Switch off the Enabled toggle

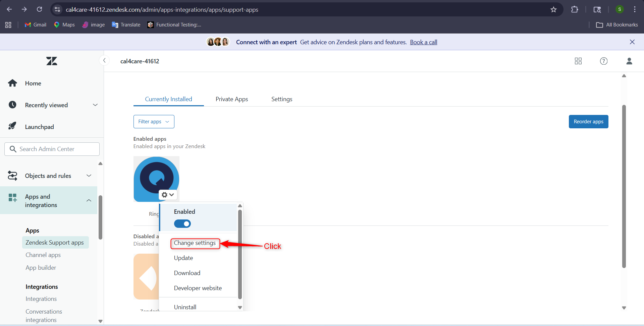(182, 223)
